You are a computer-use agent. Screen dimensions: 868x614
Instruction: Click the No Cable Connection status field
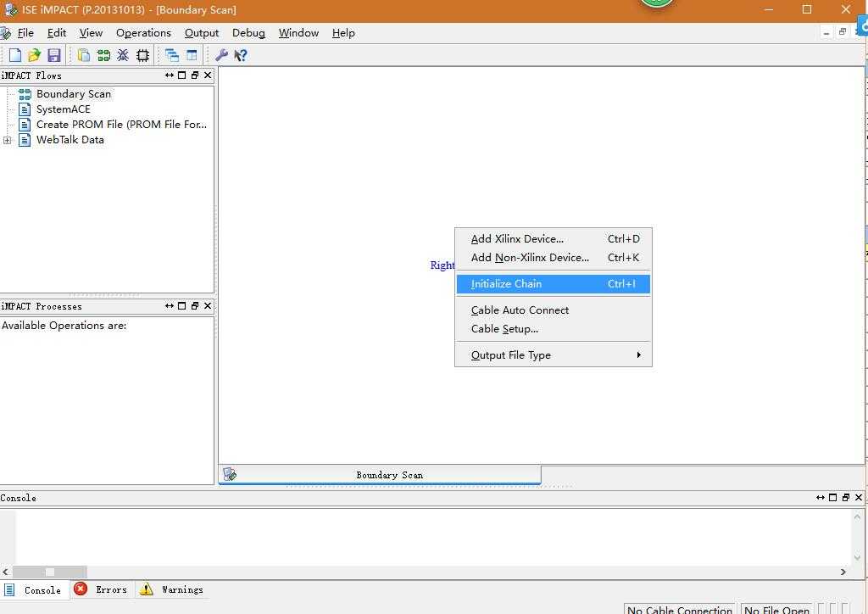click(x=679, y=608)
